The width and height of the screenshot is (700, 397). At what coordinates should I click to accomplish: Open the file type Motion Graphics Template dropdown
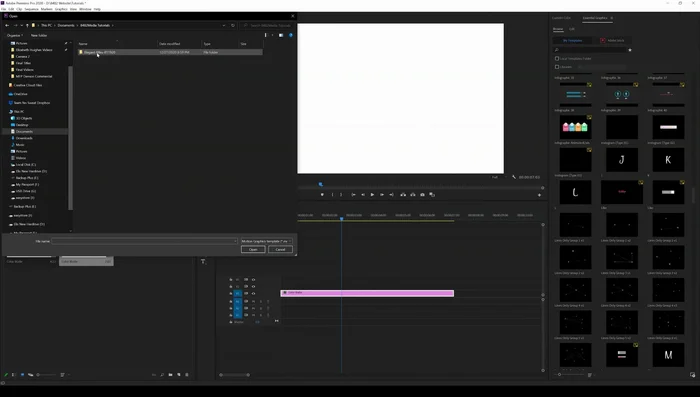267,241
